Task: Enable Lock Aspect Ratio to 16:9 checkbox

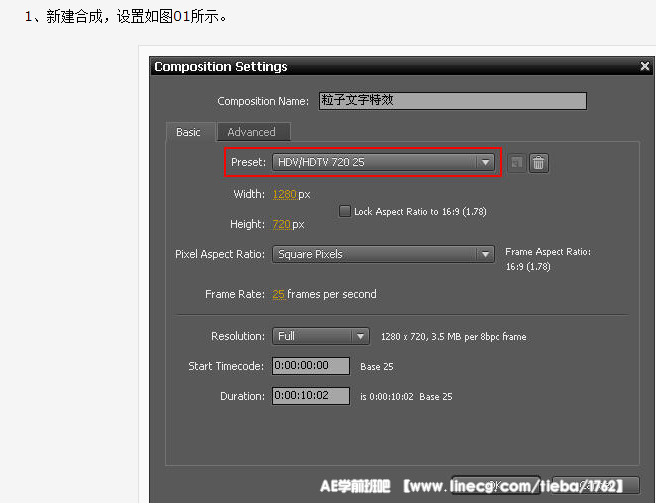Action: (x=345, y=211)
